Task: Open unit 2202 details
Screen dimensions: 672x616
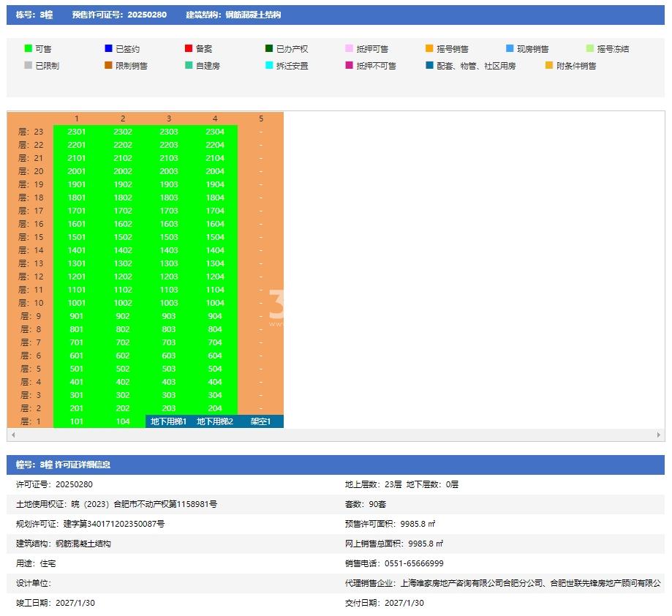Action: point(123,145)
